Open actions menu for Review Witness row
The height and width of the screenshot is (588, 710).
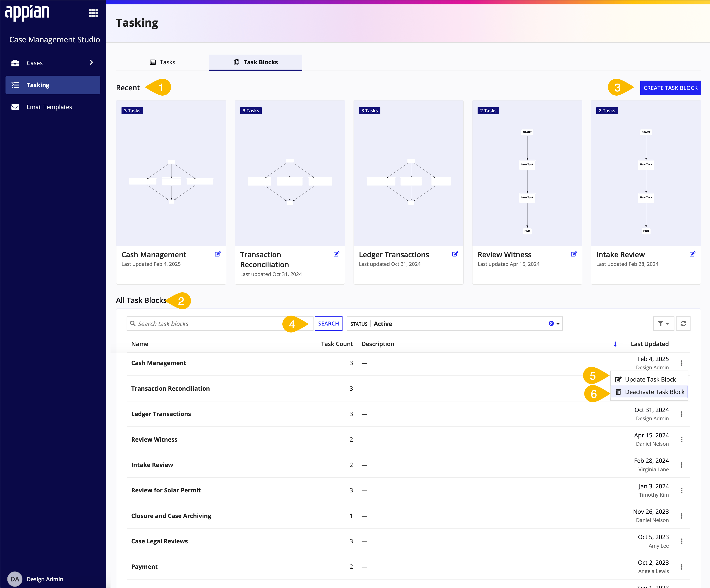click(682, 439)
